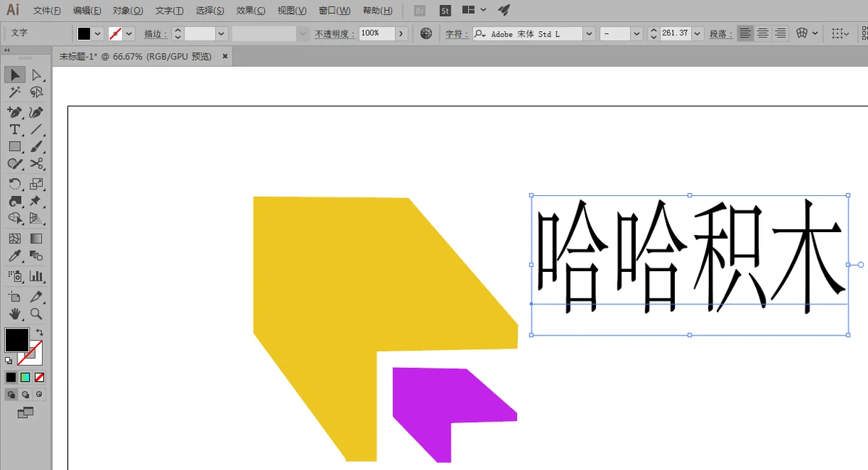The height and width of the screenshot is (470, 868).
Task: Expand the stroke weight dropdown
Action: click(222, 34)
